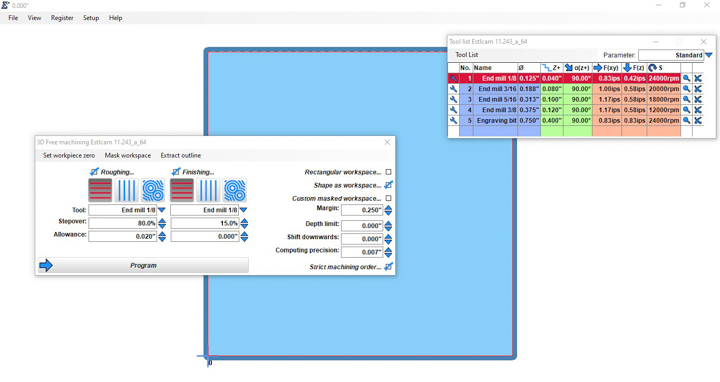Select horizontal lines roughing strategy icon
This screenshot has width=720, height=382.
pos(100,190)
